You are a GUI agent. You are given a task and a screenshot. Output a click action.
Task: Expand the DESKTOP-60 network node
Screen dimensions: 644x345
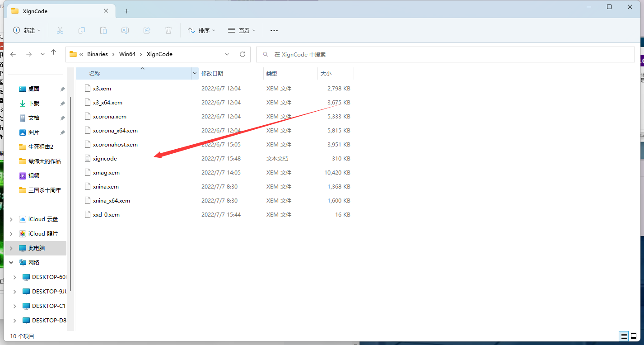pos(15,277)
